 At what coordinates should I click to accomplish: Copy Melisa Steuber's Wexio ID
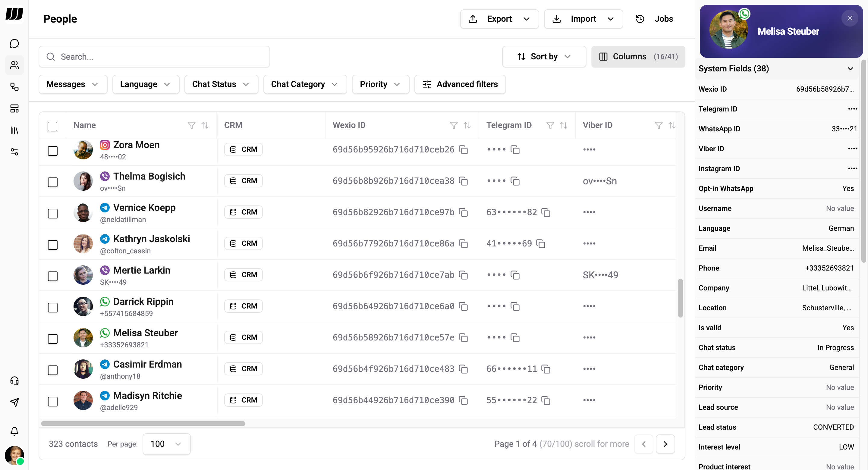pyautogui.click(x=464, y=338)
